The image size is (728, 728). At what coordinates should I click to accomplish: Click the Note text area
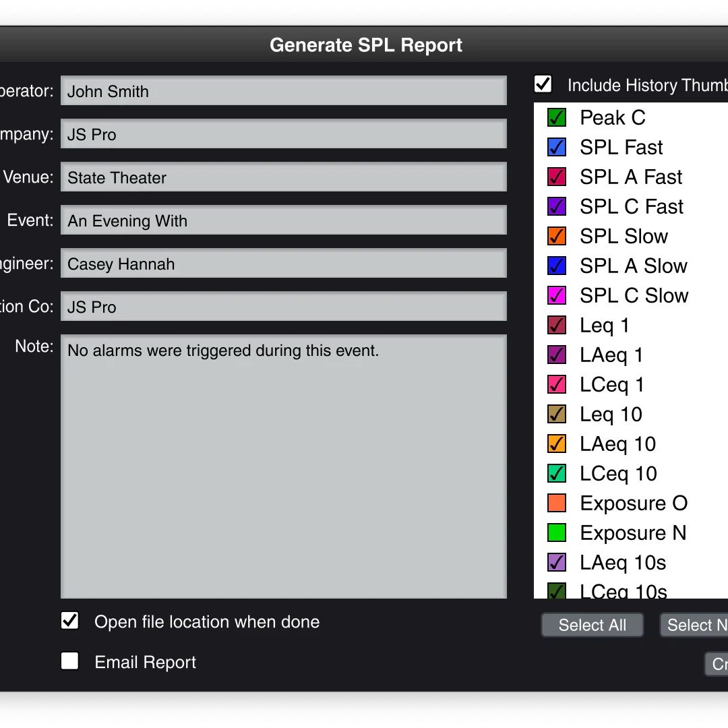tap(283, 466)
